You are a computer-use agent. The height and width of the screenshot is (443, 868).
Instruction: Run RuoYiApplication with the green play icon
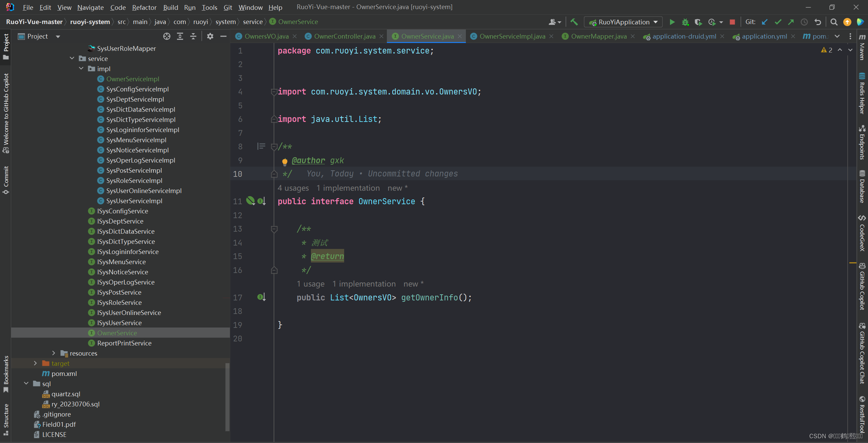[672, 22]
